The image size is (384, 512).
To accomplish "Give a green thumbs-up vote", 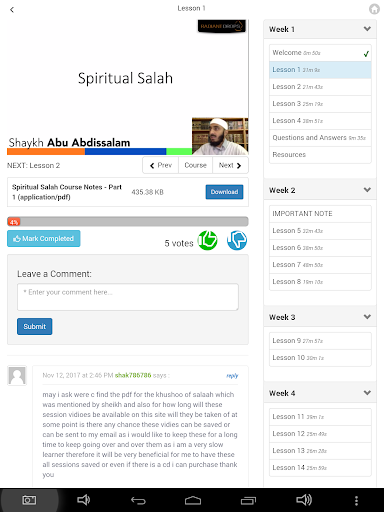I will tap(207, 240).
